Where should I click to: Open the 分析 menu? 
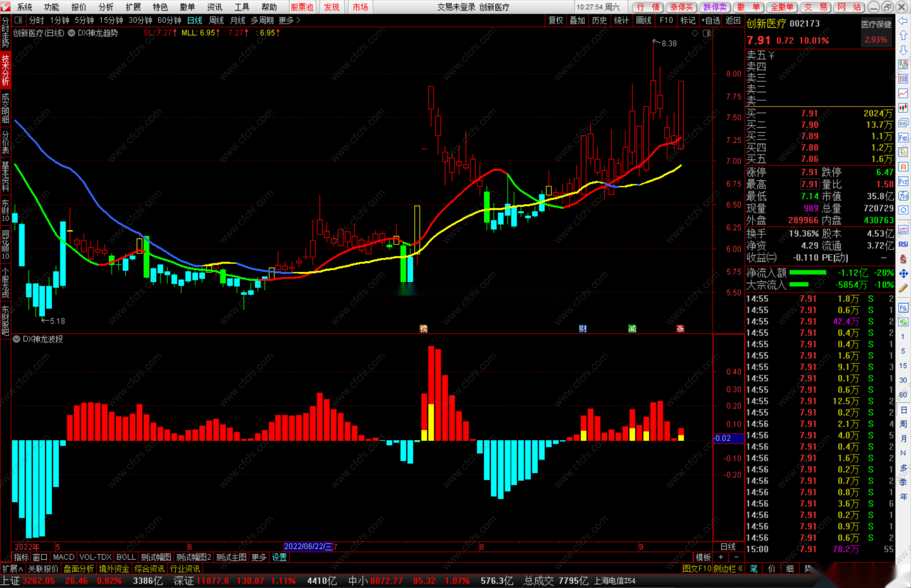(x=106, y=7)
